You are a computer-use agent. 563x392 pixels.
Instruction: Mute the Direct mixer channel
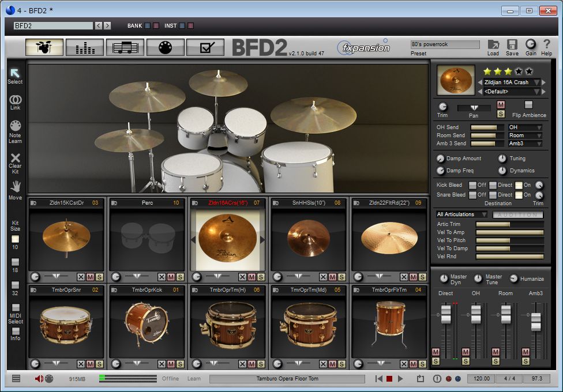click(x=436, y=352)
